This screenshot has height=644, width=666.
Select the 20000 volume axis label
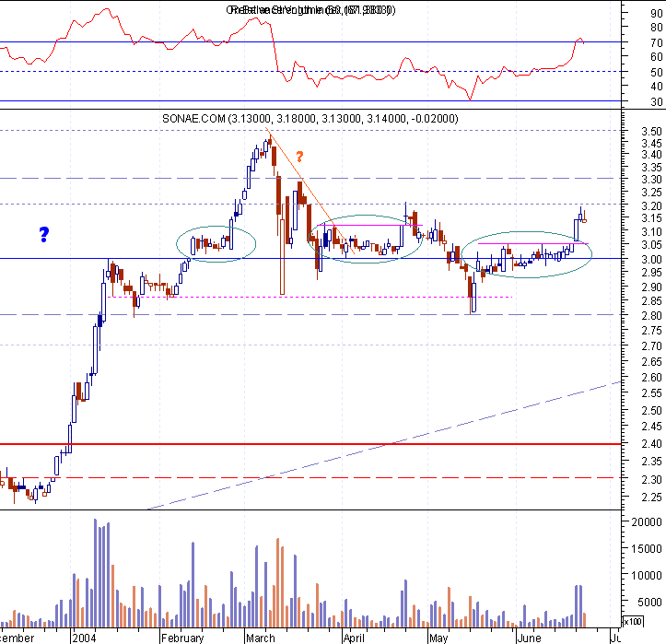coord(647,522)
